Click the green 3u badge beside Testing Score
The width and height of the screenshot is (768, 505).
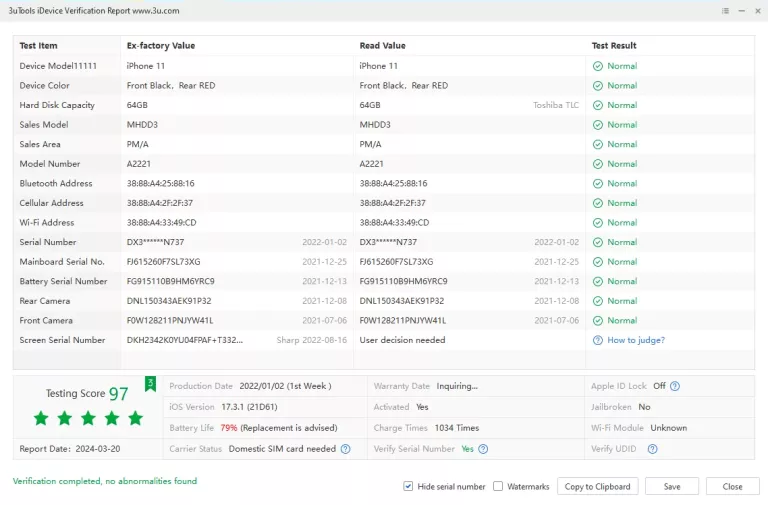(x=150, y=384)
